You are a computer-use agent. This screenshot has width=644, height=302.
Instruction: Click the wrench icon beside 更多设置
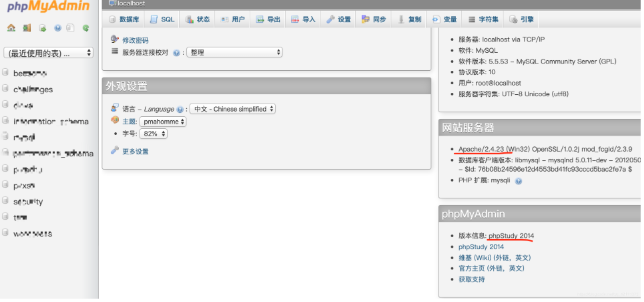point(115,150)
